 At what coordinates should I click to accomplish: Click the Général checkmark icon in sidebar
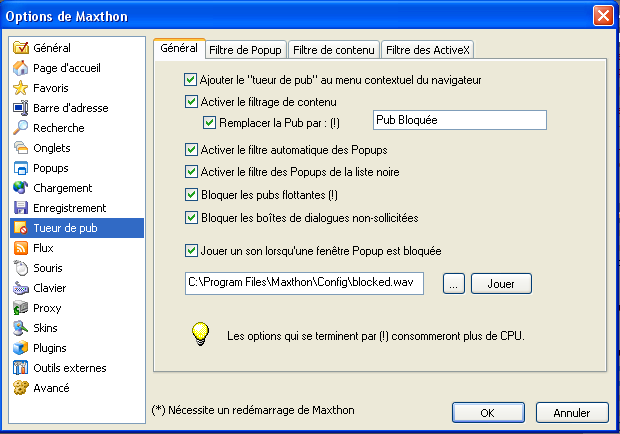[x=21, y=48]
